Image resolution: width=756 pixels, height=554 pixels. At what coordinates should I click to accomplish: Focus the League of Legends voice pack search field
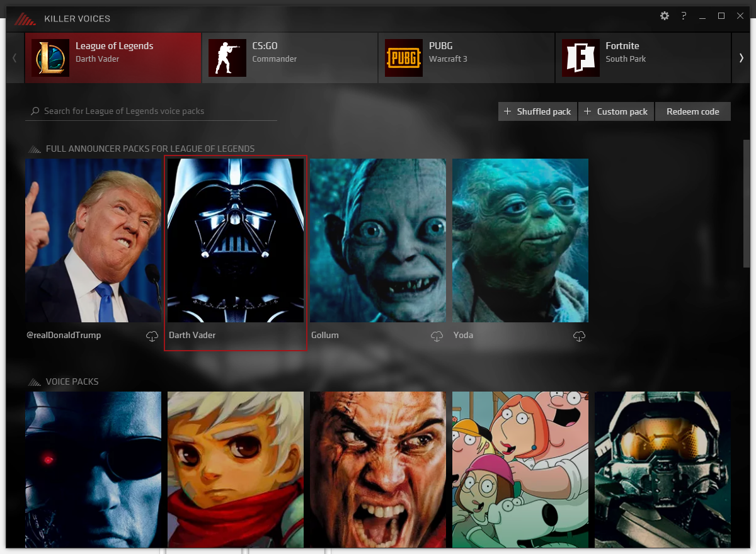point(152,111)
